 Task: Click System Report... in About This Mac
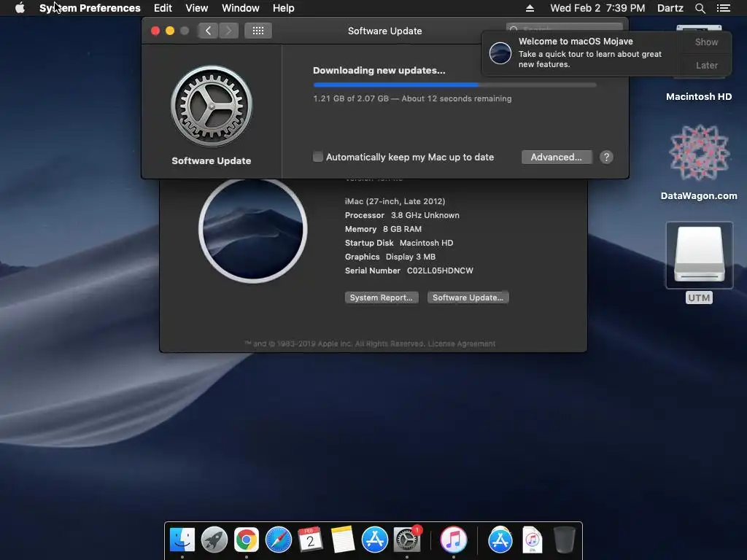click(381, 297)
